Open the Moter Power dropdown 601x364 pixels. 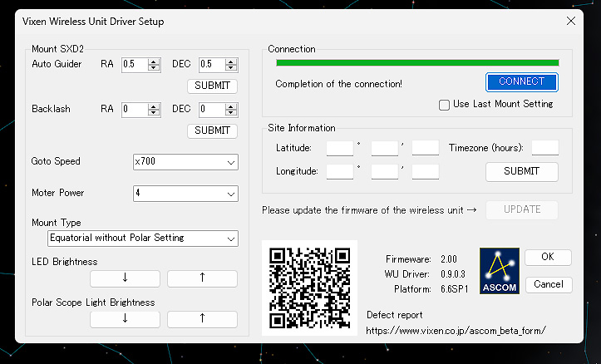pos(185,194)
